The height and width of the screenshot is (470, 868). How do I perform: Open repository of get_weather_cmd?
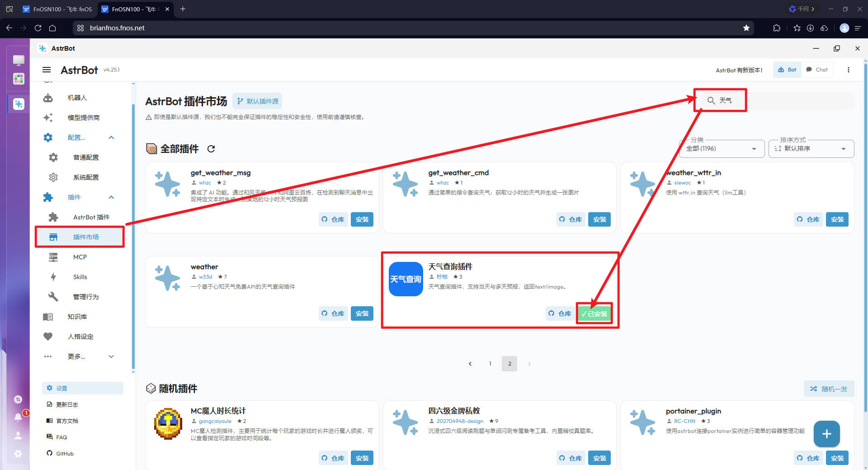571,219
